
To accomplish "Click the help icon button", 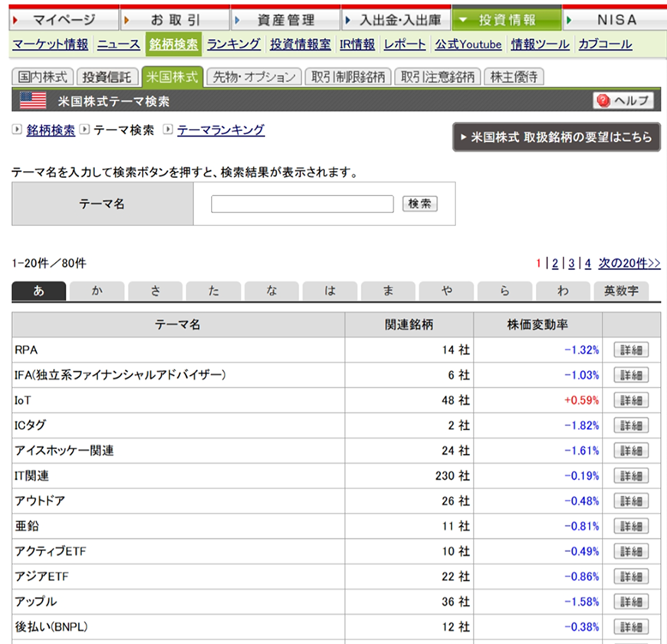I will tap(623, 100).
